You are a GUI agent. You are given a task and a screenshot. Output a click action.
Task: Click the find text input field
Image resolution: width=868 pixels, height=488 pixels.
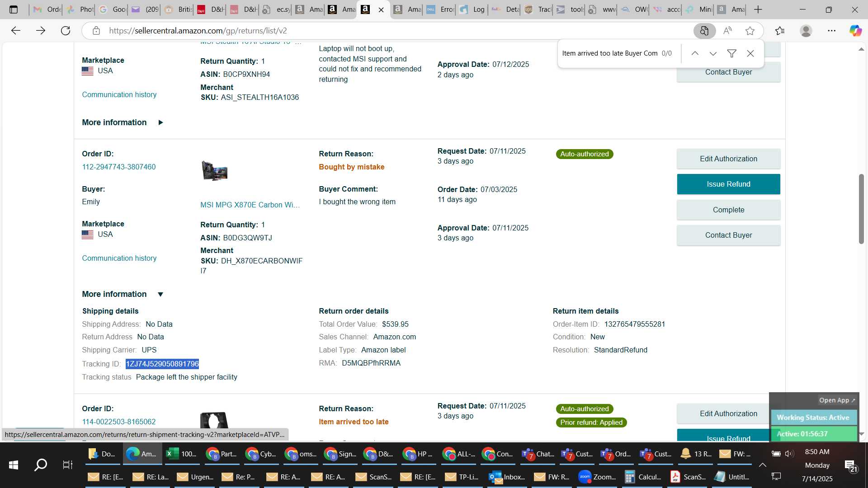610,53
